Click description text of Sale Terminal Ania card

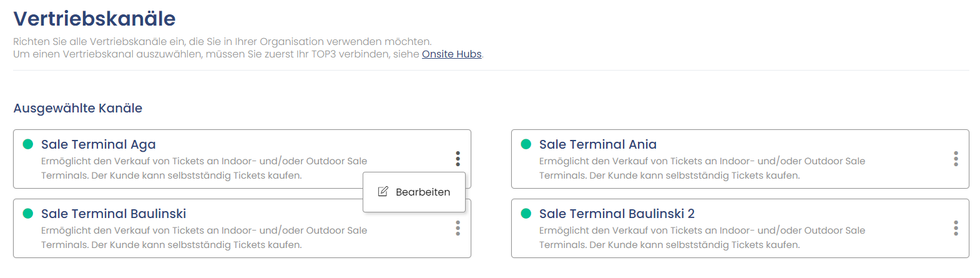click(702, 168)
